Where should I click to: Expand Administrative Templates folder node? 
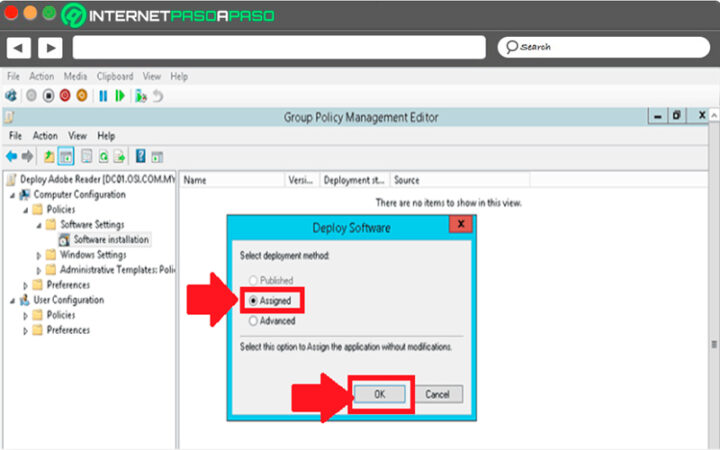(40, 270)
